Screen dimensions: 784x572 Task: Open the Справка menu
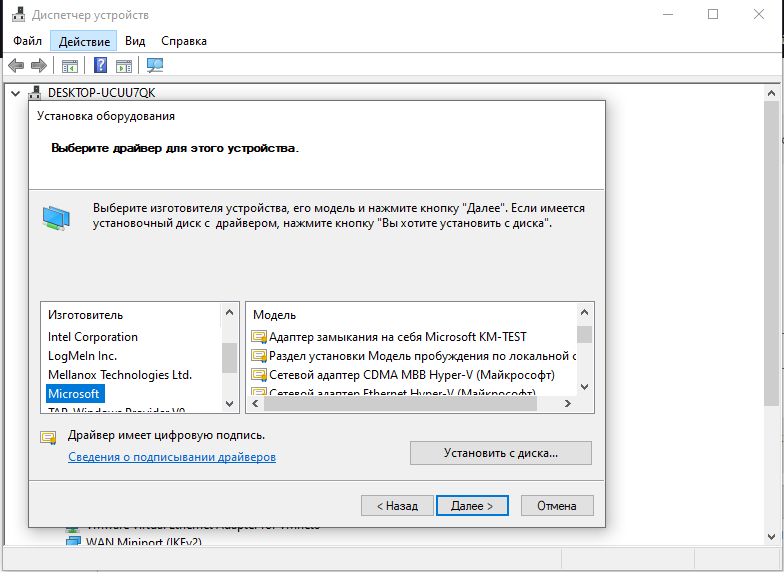[x=184, y=41]
